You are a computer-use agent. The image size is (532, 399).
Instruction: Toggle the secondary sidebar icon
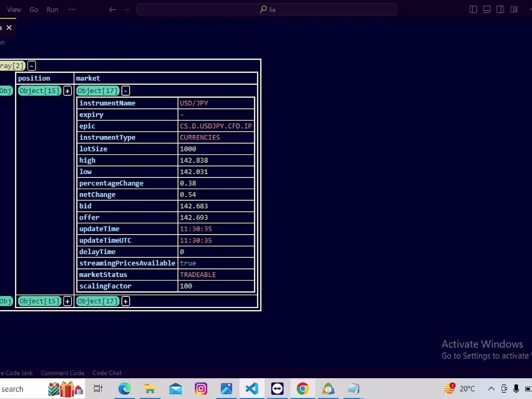pyautogui.click(x=500, y=9)
